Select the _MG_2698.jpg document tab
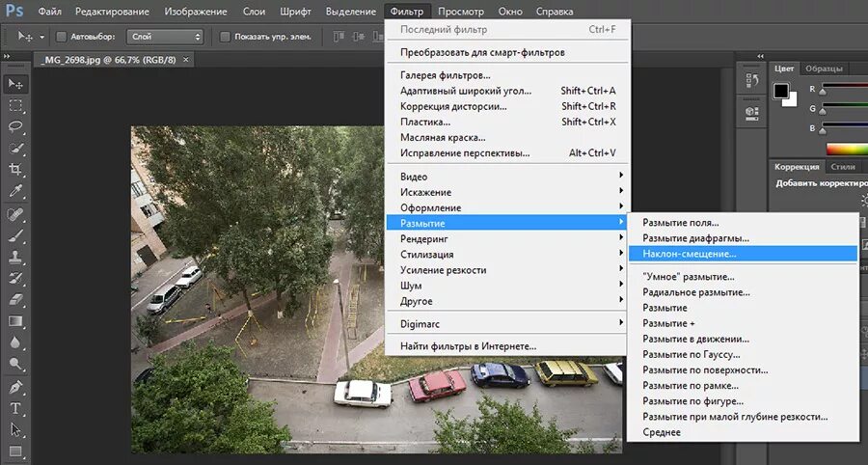This screenshot has height=465, width=868. click(114, 59)
